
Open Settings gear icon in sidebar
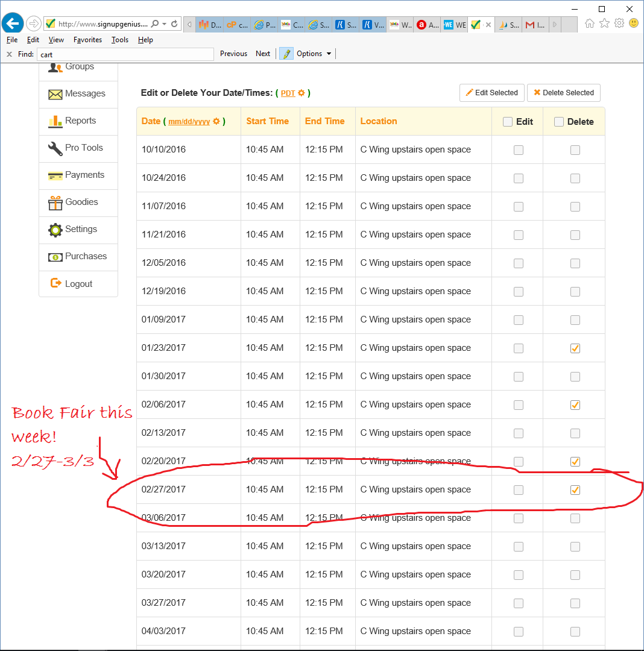click(x=55, y=230)
